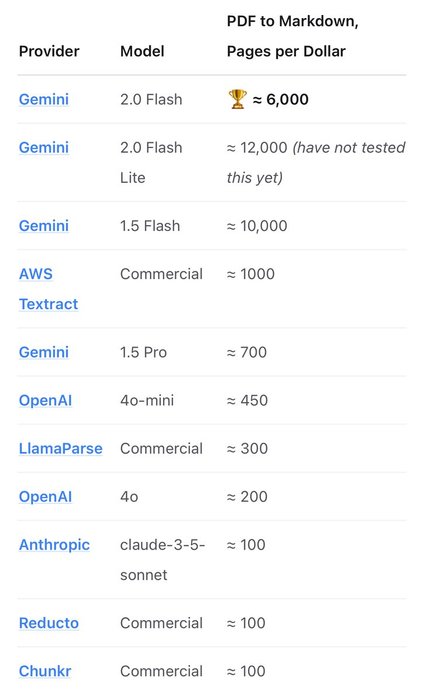Image resolution: width=424 pixels, height=700 pixels.
Task: Open the Gemini link in the 2.0 Flash row
Action: (x=44, y=99)
